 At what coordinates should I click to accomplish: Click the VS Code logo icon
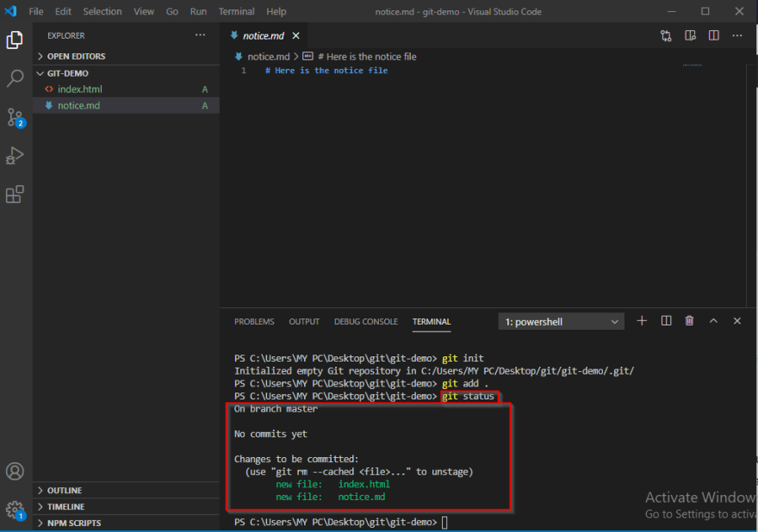[10, 11]
